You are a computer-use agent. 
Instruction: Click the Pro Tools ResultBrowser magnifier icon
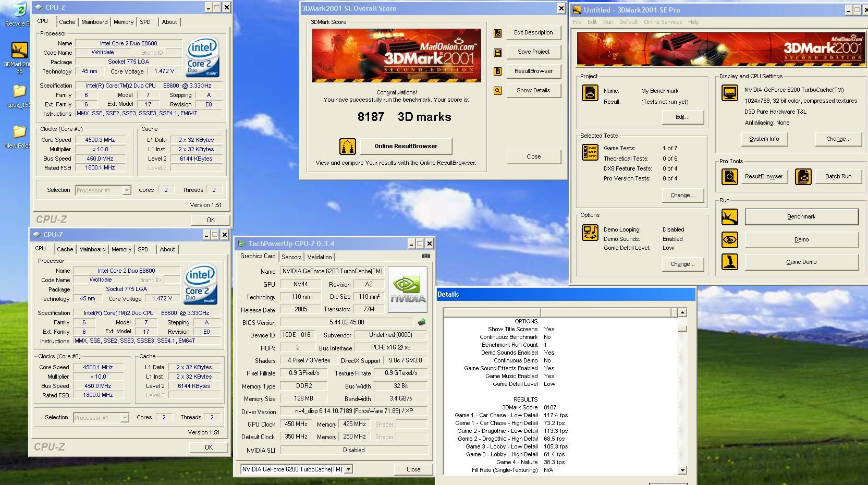click(729, 177)
